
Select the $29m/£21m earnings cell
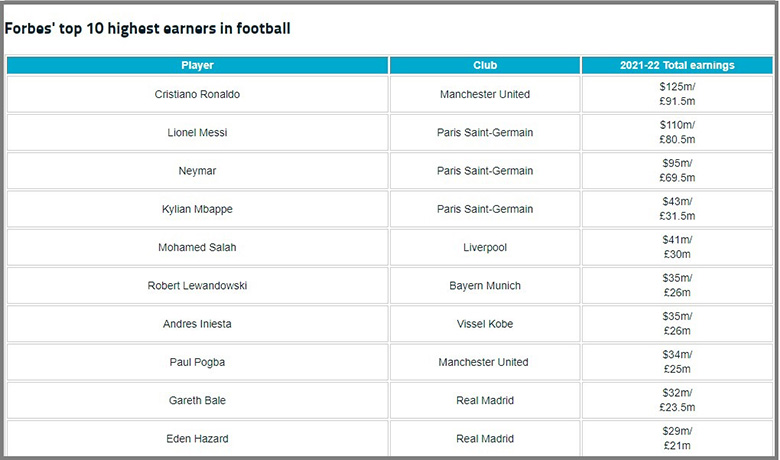click(x=677, y=438)
